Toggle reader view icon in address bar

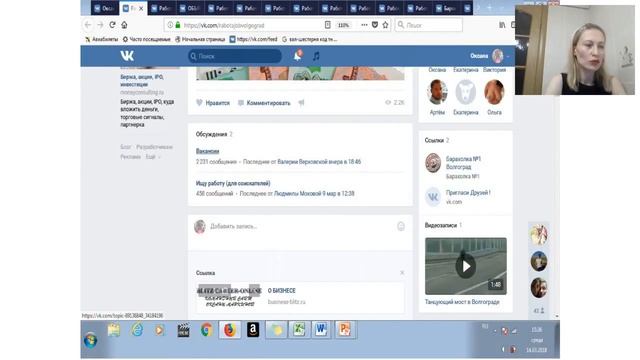(327, 25)
